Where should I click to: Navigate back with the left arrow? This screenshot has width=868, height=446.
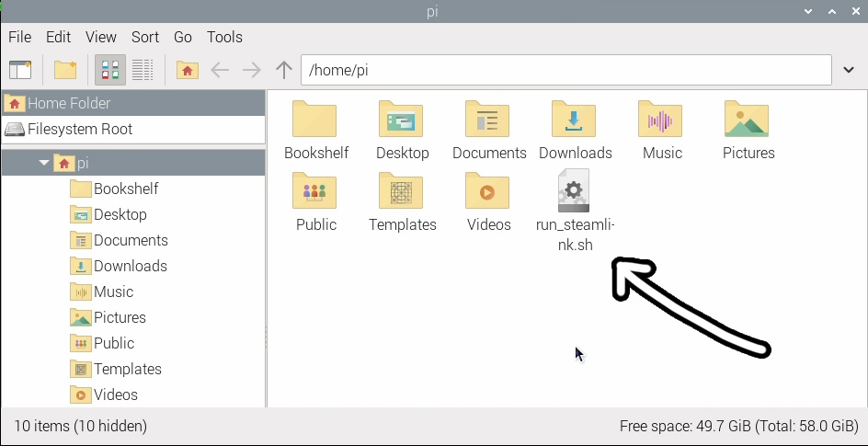click(220, 70)
